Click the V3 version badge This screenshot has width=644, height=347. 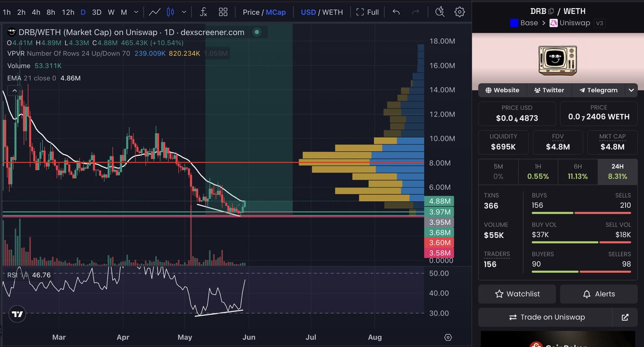599,23
